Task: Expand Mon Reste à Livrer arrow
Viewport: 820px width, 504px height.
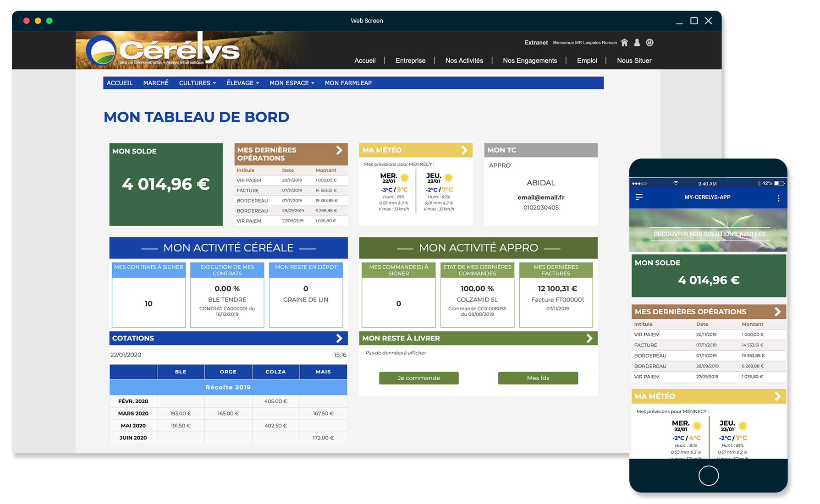Action: click(x=589, y=338)
